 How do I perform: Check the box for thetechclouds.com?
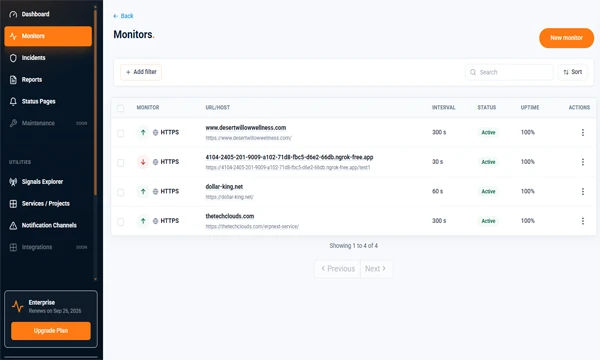coord(121,222)
